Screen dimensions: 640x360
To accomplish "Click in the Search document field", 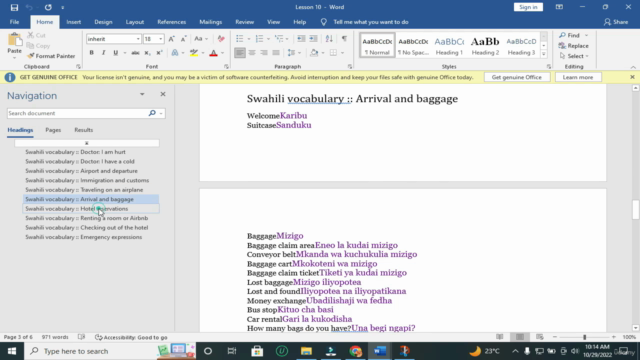I will [77, 113].
